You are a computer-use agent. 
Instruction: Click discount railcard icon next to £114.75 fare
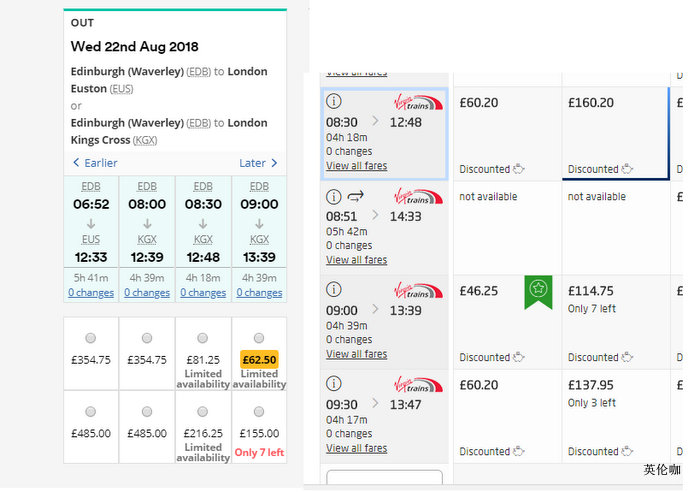[627, 357]
